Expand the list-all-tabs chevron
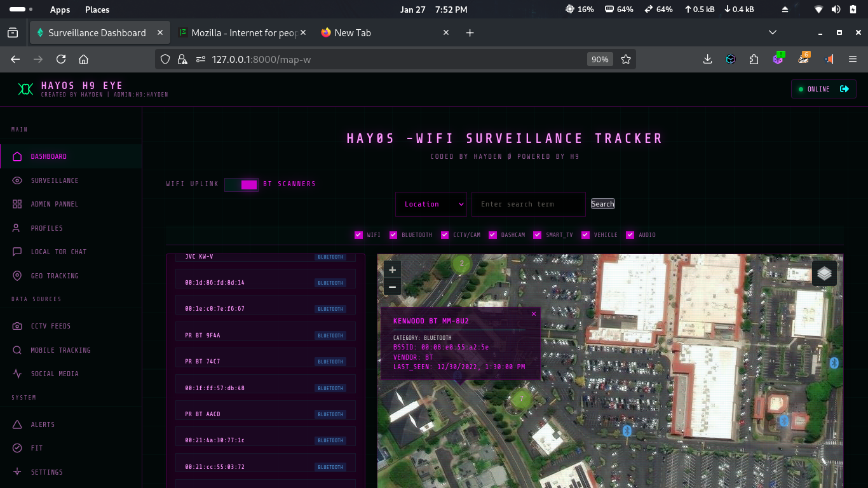The width and height of the screenshot is (868, 488). [x=773, y=32]
